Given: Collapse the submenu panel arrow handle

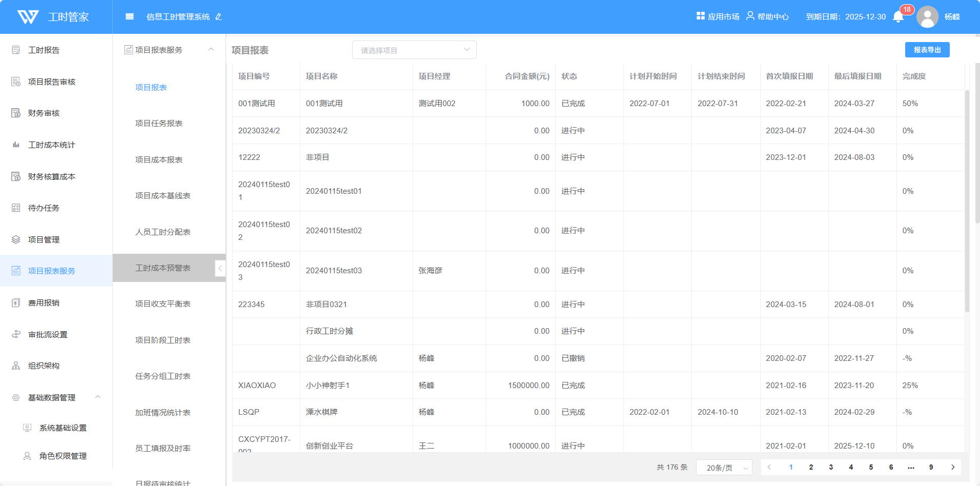Looking at the screenshot, I should pos(220,268).
